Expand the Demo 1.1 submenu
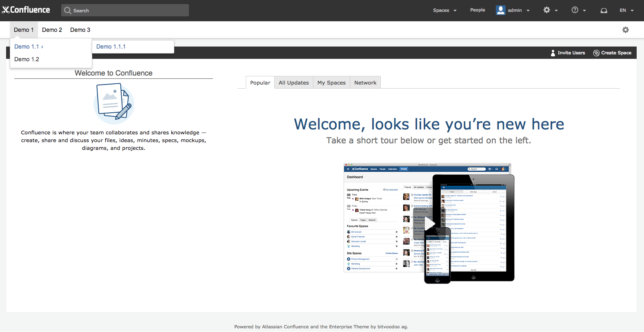 29,47
